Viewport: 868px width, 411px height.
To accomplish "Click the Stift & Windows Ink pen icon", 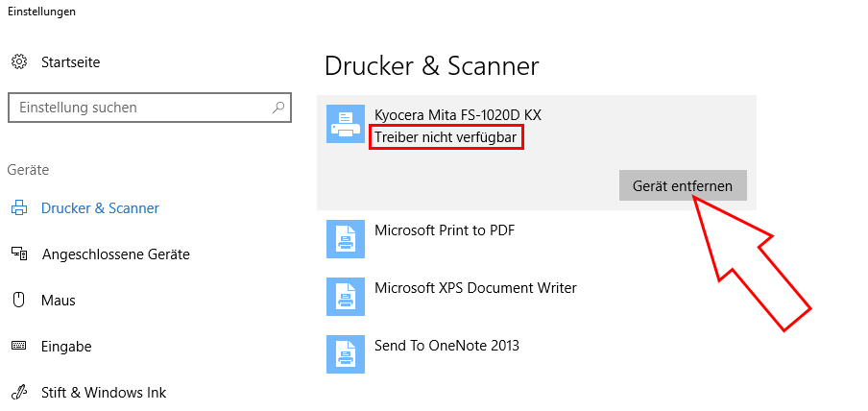I will (x=19, y=393).
